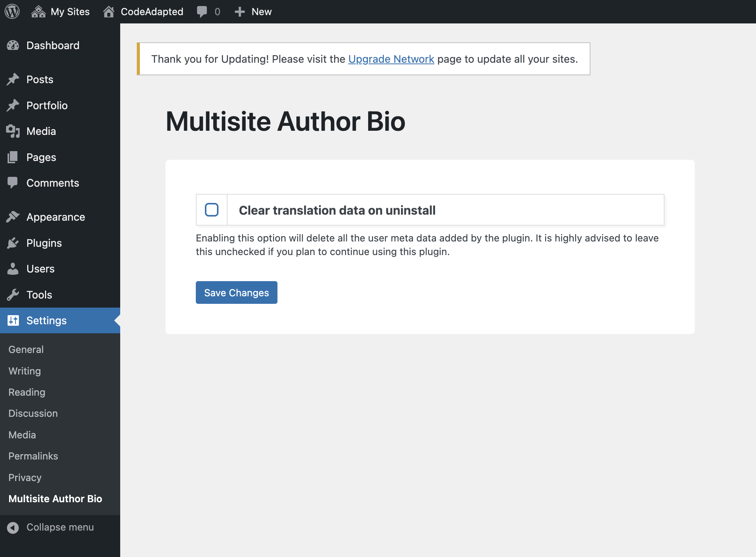Screen dimensions: 756x557
Task: Click the Tools wrench icon
Action: point(13,295)
